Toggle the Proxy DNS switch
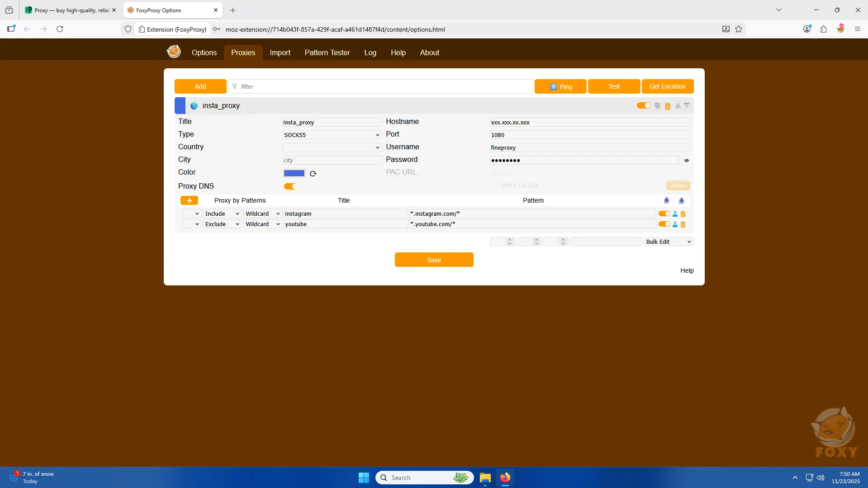Image resolution: width=868 pixels, height=488 pixels. [290, 186]
